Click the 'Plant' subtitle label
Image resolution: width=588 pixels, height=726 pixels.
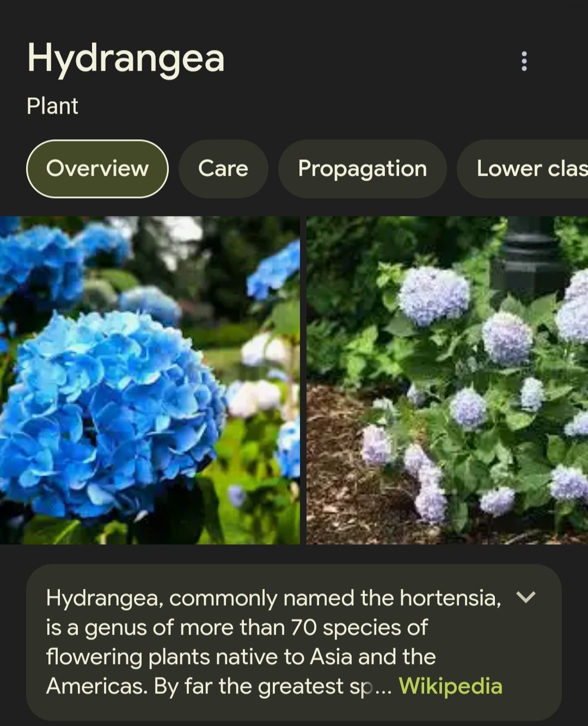coord(52,106)
